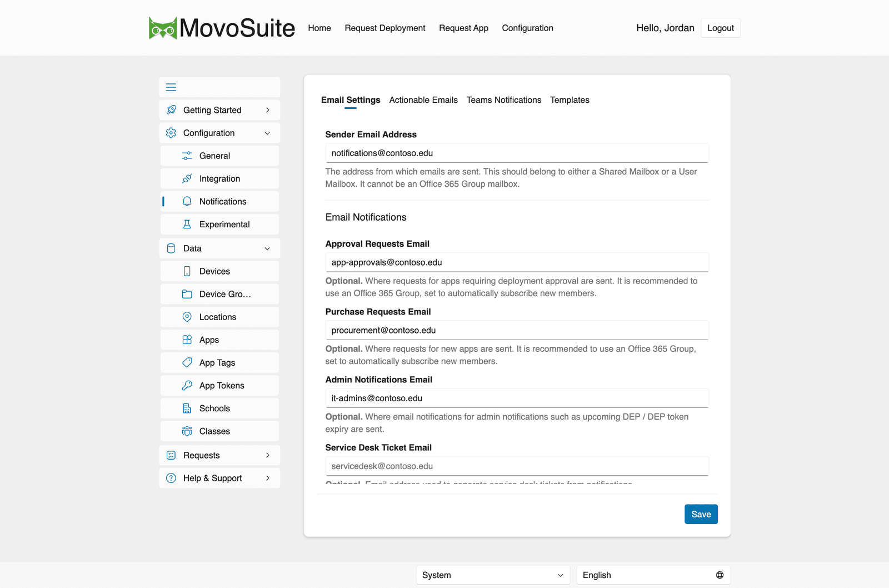Collapse the Configuration section chevron
The image size is (889, 588).
tap(268, 133)
